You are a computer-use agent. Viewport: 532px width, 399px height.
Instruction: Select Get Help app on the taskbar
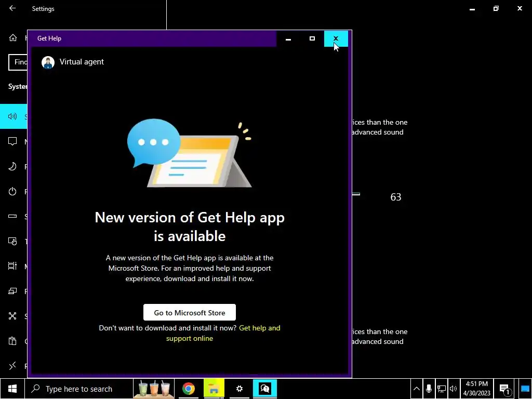click(x=265, y=389)
